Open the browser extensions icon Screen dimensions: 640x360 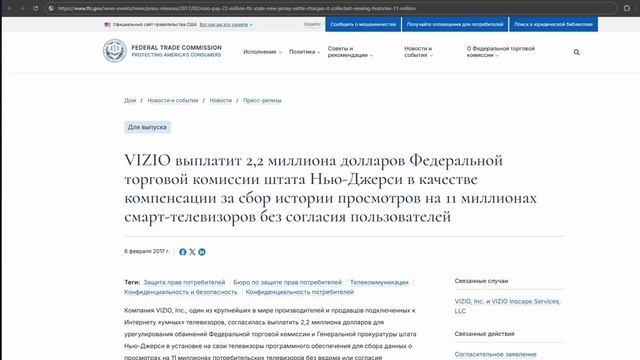point(627,8)
